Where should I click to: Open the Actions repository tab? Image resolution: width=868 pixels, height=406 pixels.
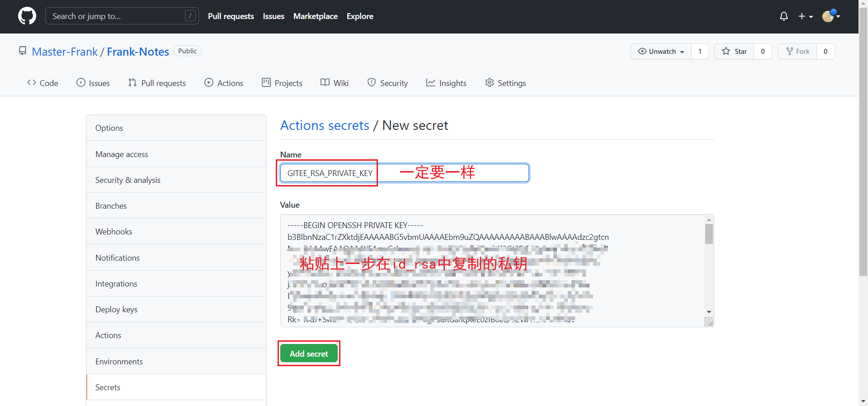pyautogui.click(x=224, y=83)
